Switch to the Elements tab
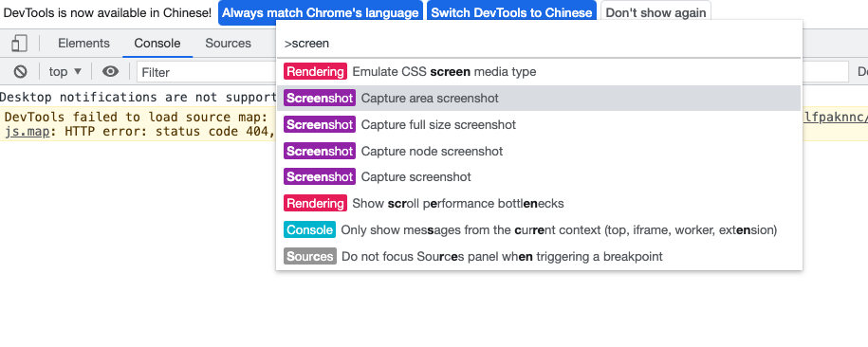The image size is (868, 347). (x=83, y=44)
